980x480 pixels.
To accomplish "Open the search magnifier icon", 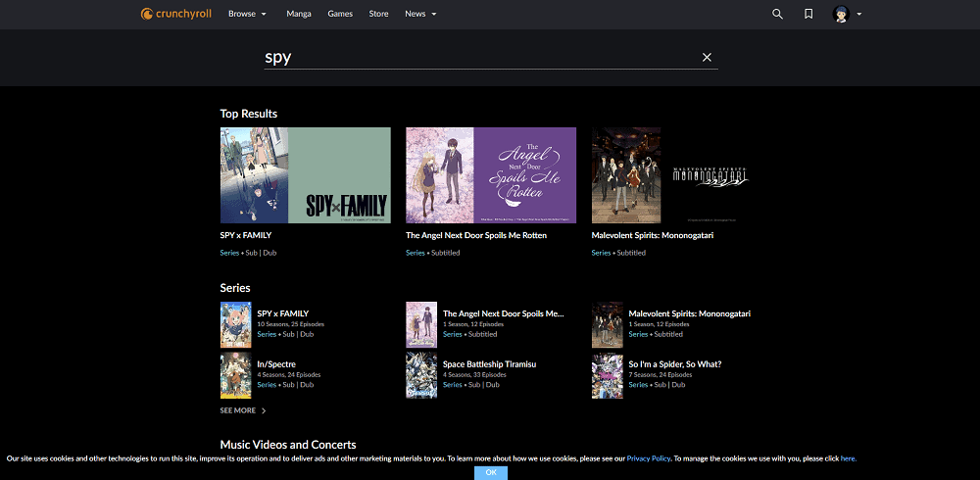I will coord(777,14).
